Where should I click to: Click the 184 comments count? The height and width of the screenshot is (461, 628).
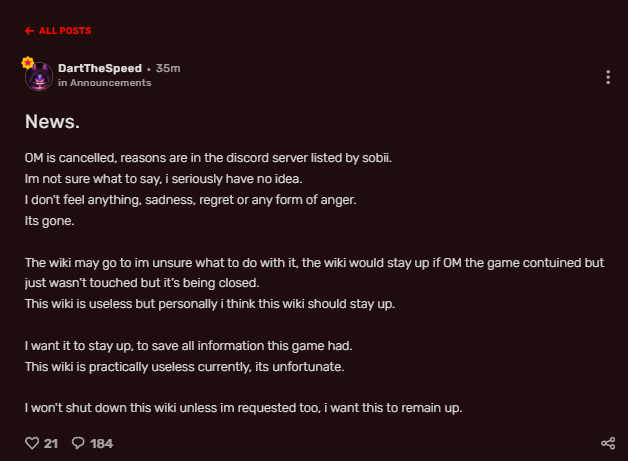tap(101, 443)
